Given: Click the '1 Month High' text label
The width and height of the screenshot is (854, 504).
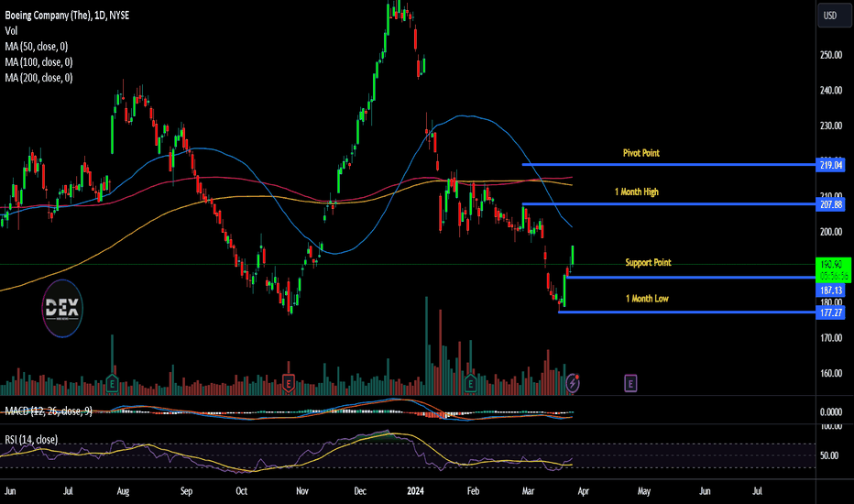Looking at the screenshot, I should 637,192.
